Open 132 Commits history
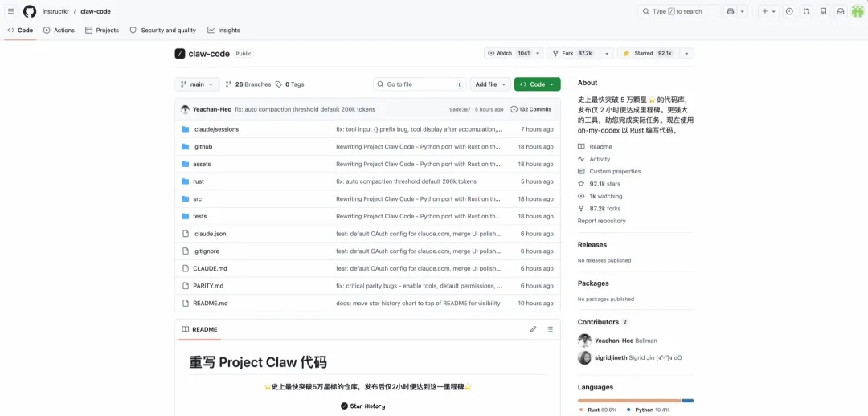Viewport: 868px width, 416px height. coord(531,109)
